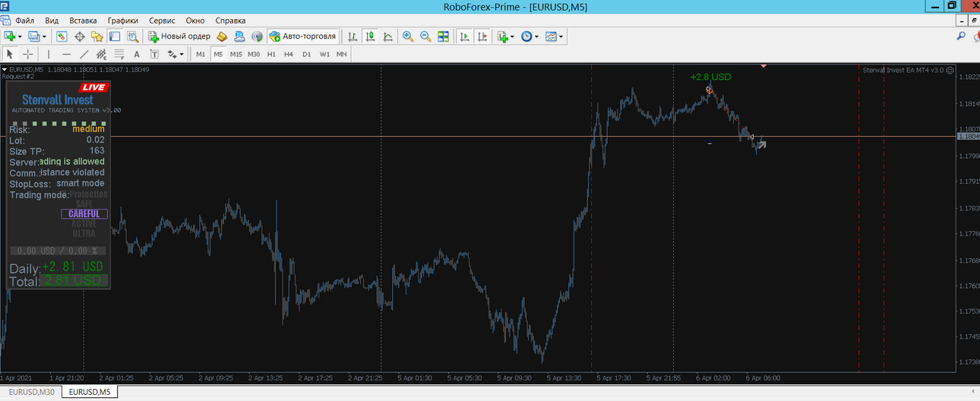Toggle chart auto scroll
980x401 pixels.
click(x=463, y=36)
